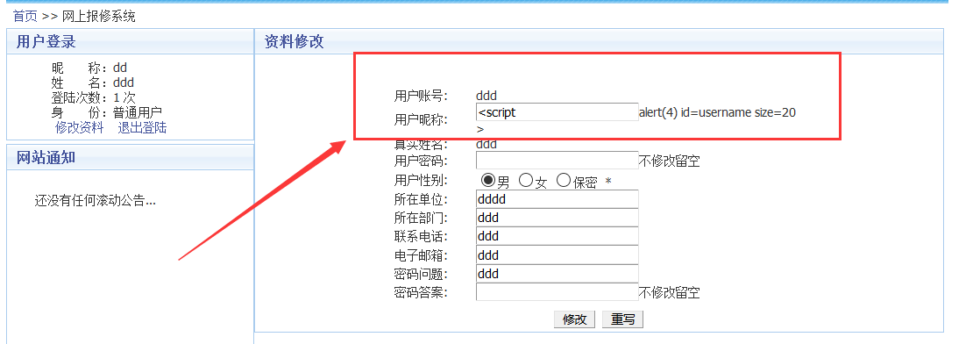Click the 网上报修系统 breadcrumb text

pyautogui.click(x=99, y=17)
